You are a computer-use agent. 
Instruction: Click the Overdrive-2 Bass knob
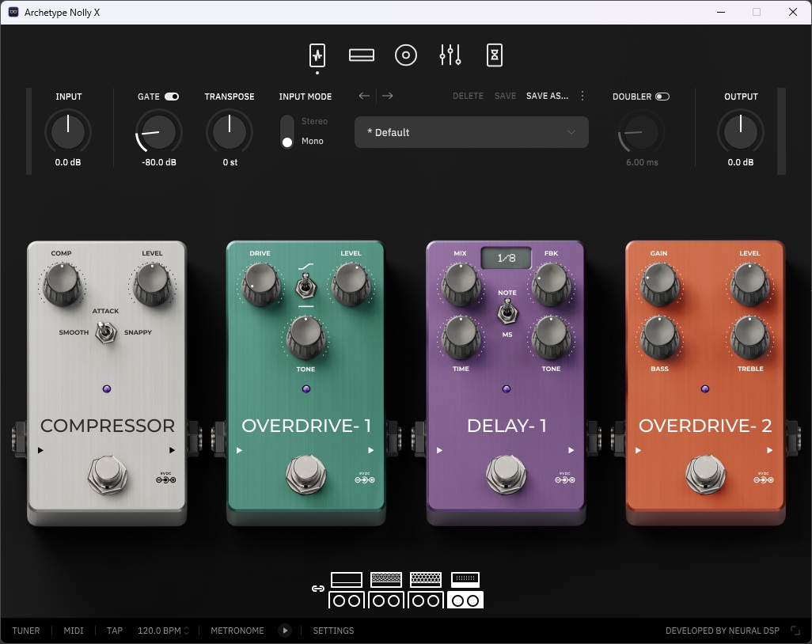659,338
